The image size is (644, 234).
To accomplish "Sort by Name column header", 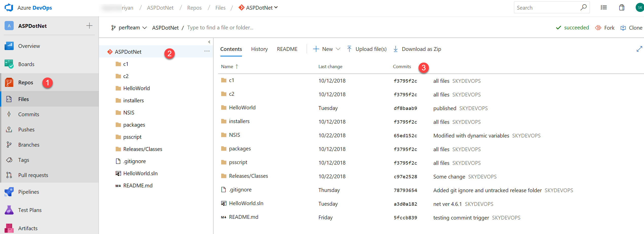I will click(230, 67).
